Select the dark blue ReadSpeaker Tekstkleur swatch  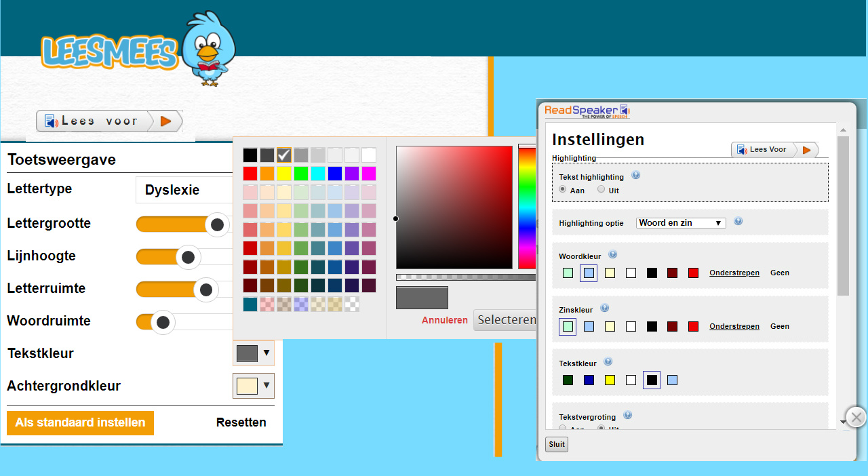click(589, 380)
